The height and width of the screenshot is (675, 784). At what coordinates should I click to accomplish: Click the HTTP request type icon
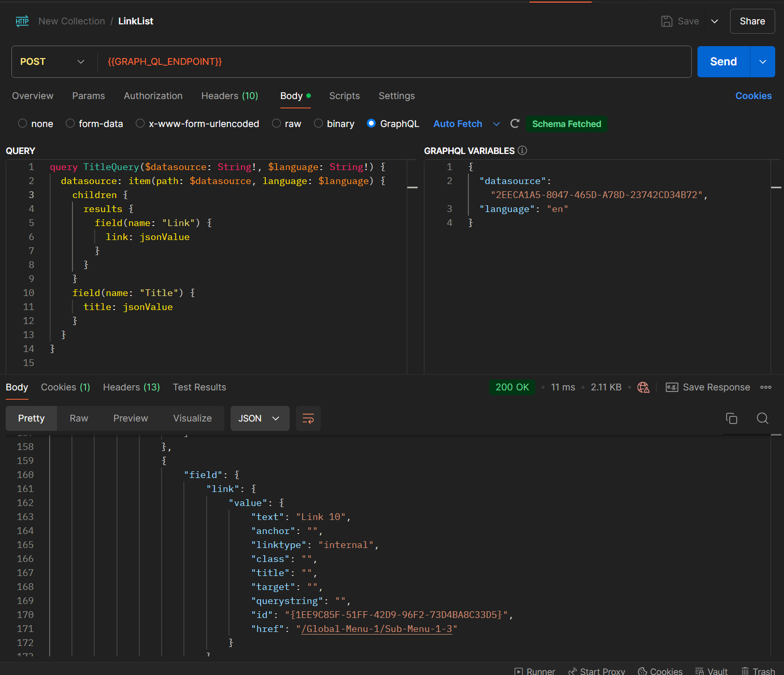tap(22, 21)
